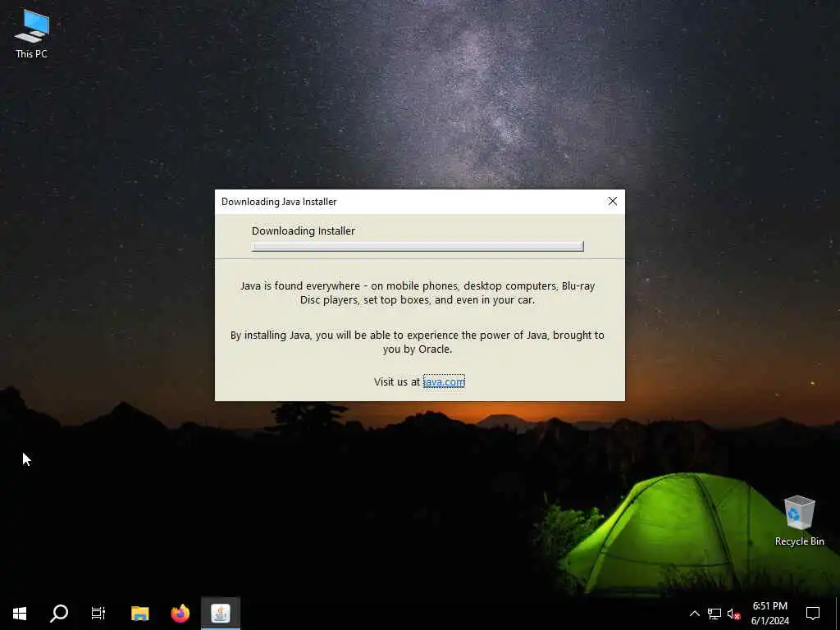Open the network status tray icon

(x=714, y=614)
